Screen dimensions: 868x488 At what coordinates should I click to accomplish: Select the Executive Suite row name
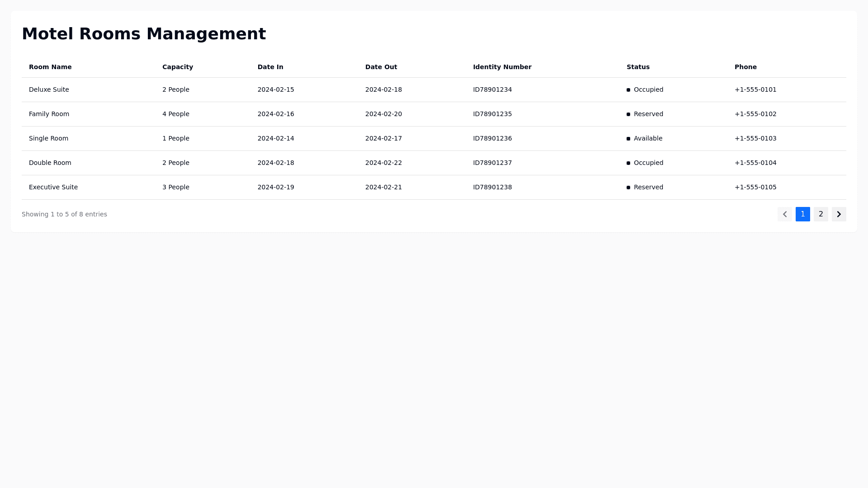click(x=53, y=187)
